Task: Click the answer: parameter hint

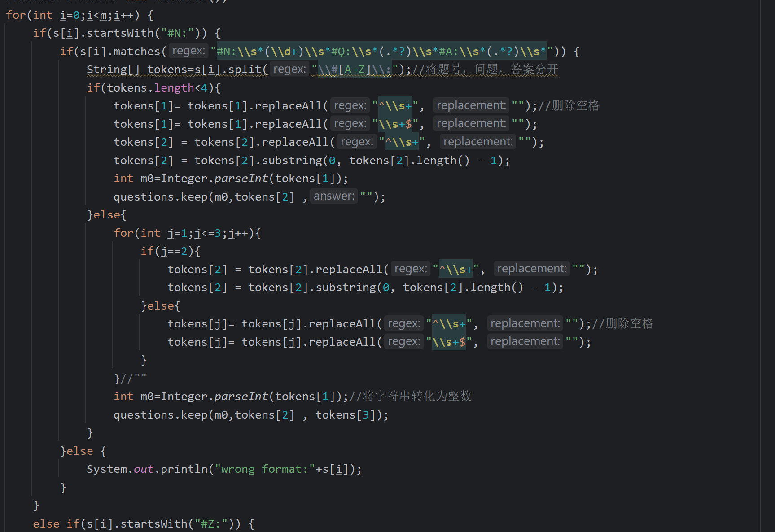Action: 334,196
